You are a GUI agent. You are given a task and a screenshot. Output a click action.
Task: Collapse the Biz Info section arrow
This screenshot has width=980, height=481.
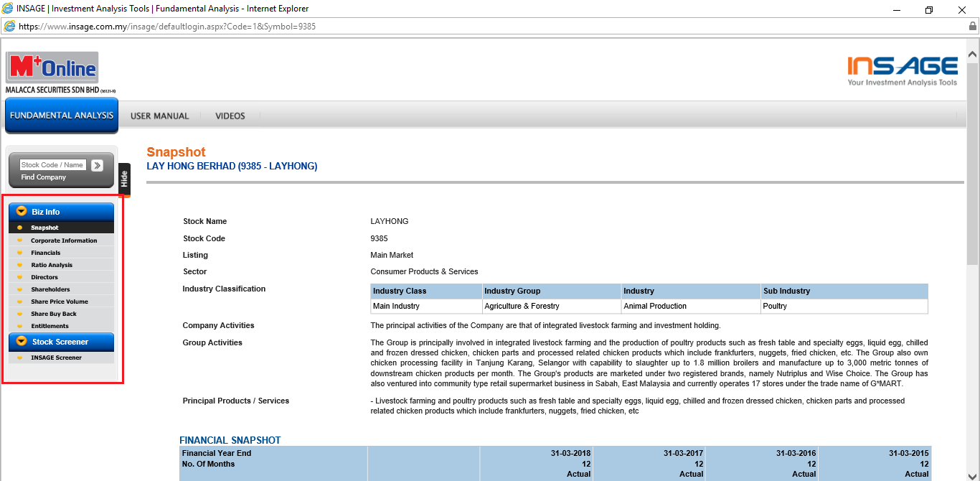(22, 212)
